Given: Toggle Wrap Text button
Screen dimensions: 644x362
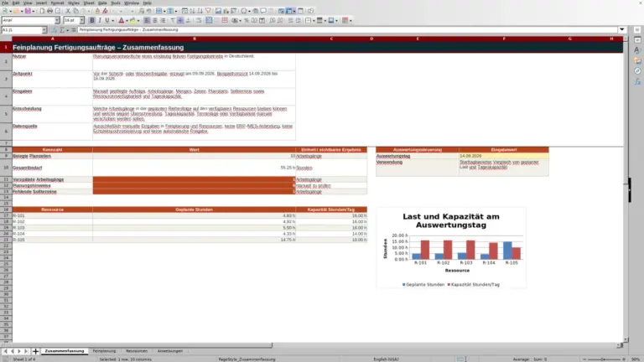Looking at the screenshot, I should coord(199,20).
